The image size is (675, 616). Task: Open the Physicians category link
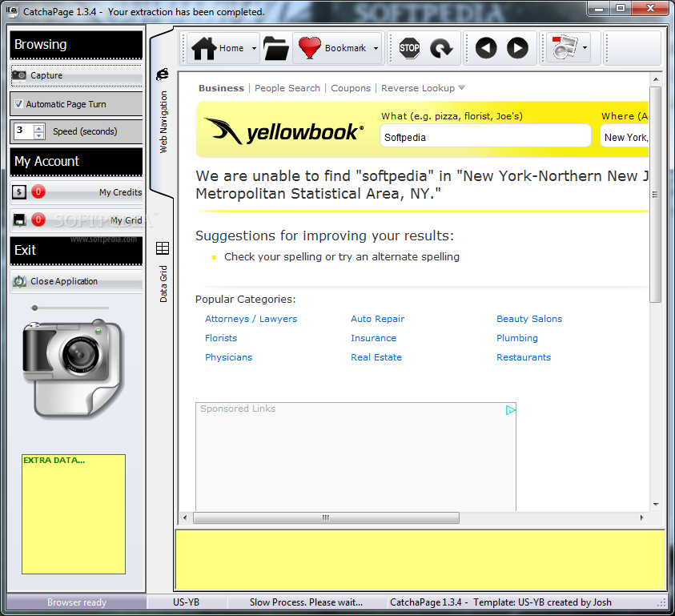click(228, 357)
